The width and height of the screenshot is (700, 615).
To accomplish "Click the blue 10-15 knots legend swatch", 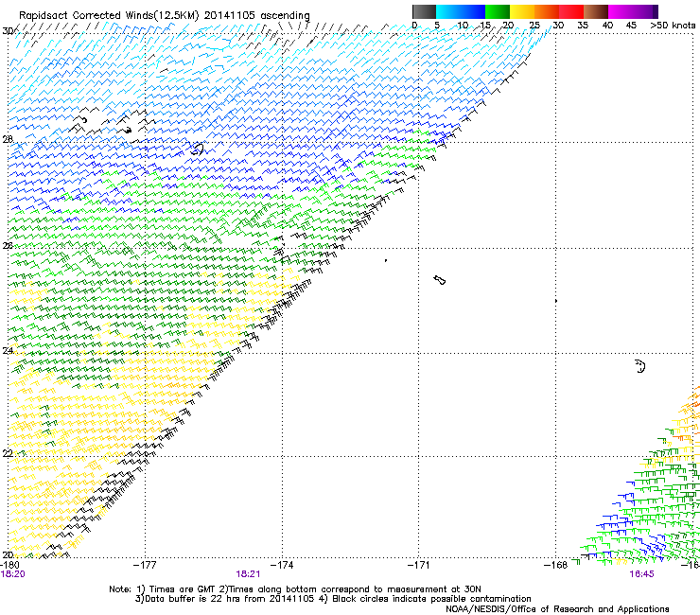I will pyautogui.click(x=473, y=11).
